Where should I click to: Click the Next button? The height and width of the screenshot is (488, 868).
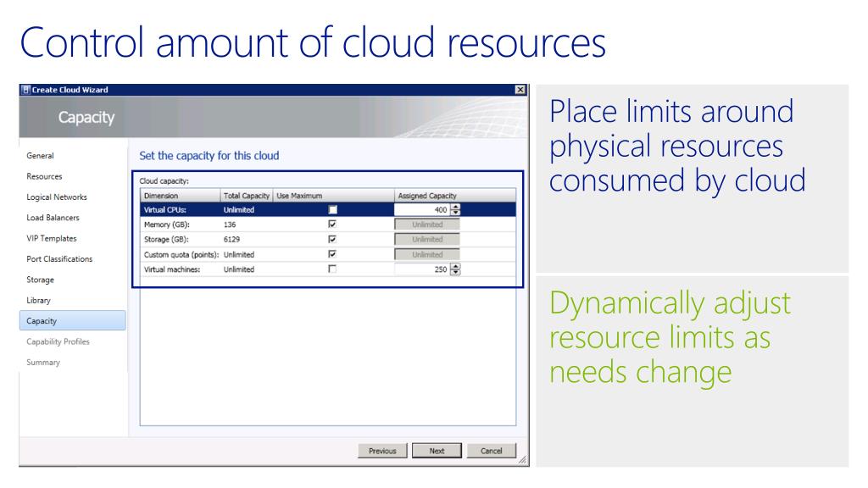pos(437,451)
